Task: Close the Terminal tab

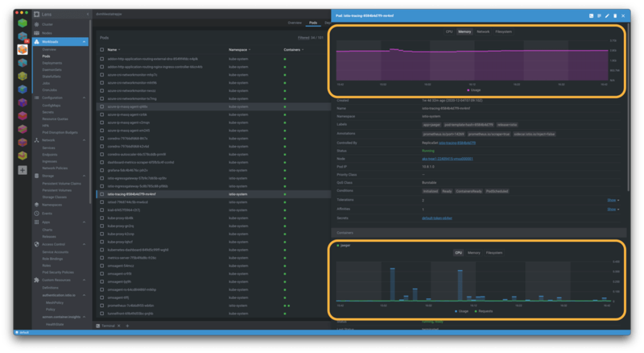Action: pyautogui.click(x=119, y=326)
